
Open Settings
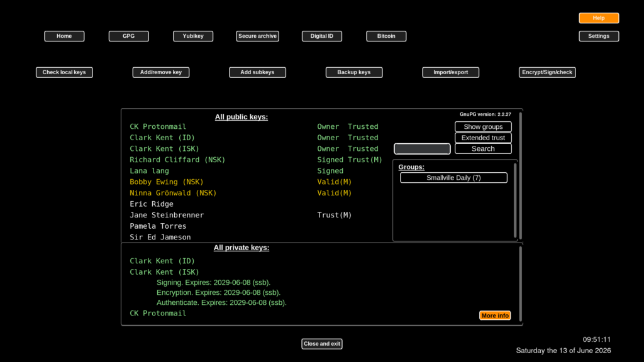click(x=599, y=36)
